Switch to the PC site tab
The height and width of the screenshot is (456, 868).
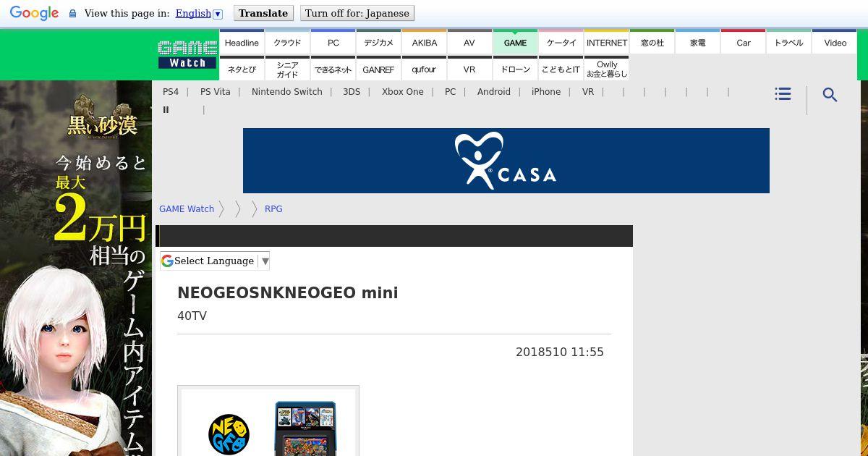pyautogui.click(x=333, y=43)
